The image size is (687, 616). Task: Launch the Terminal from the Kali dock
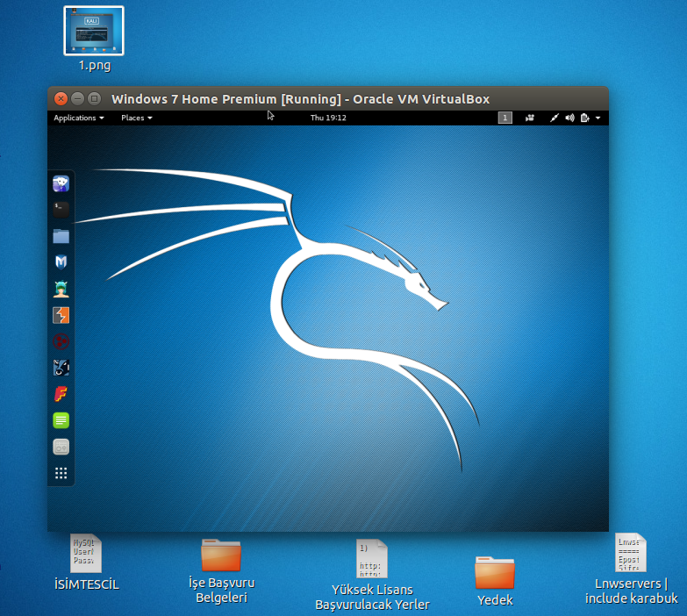(61, 210)
